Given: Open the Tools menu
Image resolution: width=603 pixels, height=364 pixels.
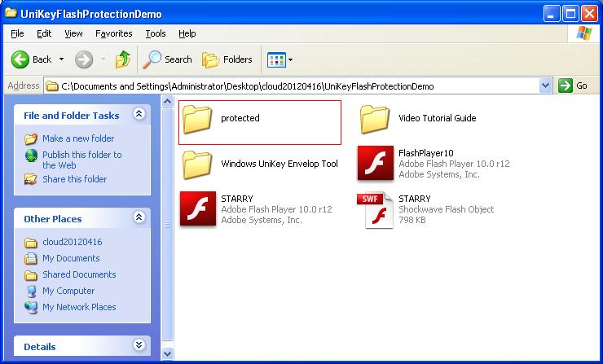Looking at the screenshot, I should (x=156, y=34).
